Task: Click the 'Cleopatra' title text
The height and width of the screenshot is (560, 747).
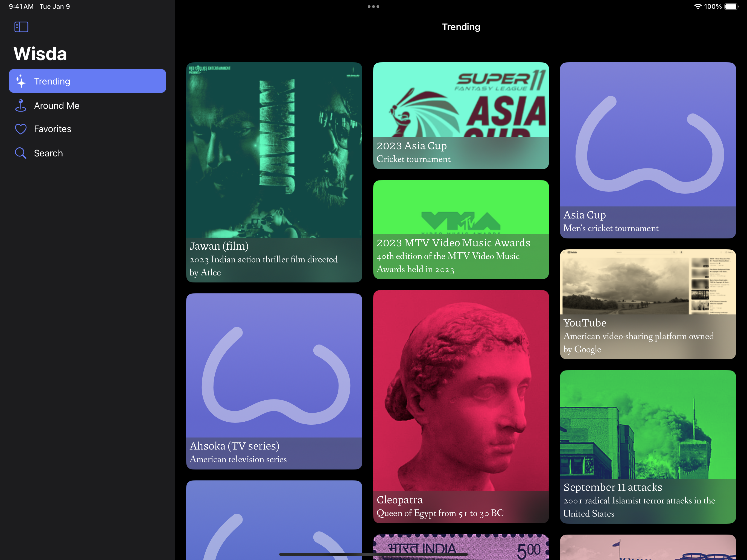Action: 399,500
